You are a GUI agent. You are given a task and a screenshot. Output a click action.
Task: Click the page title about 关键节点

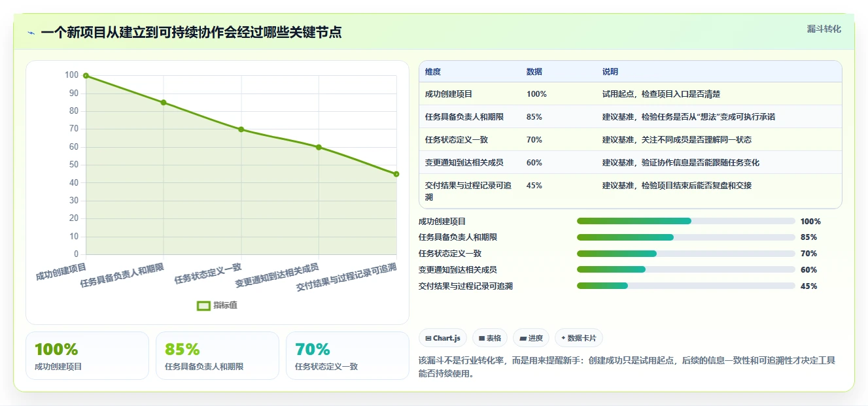click(x=191, y=32)
